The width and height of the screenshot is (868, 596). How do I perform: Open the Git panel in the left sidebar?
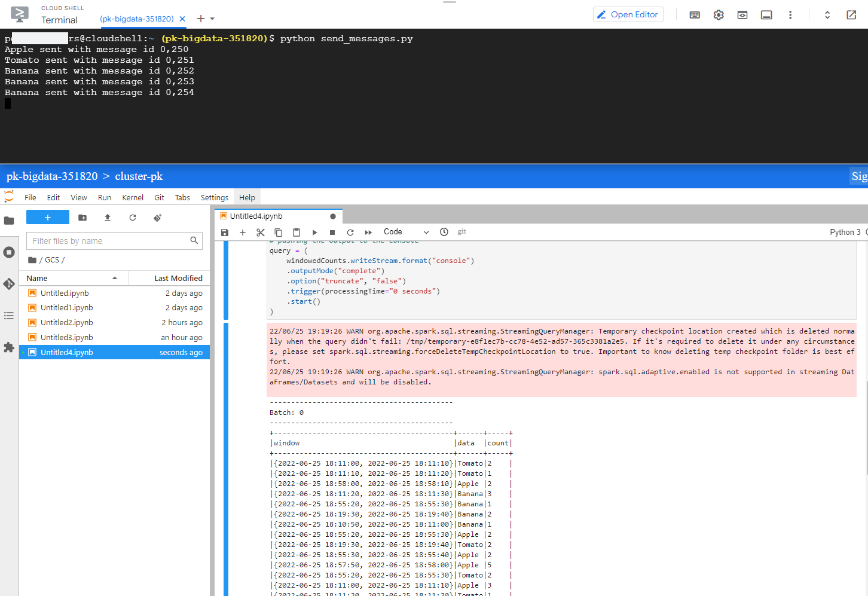click(9, 284)
